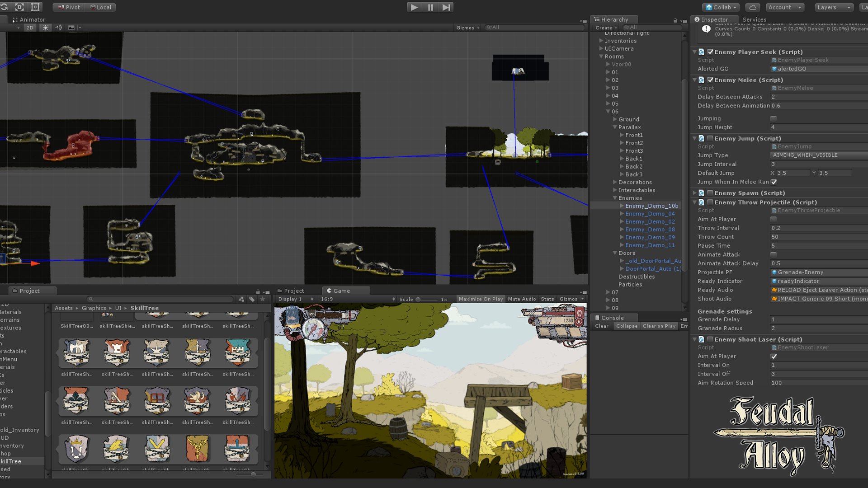Disable the Enemy Melee script checkbox

point(710,80)
